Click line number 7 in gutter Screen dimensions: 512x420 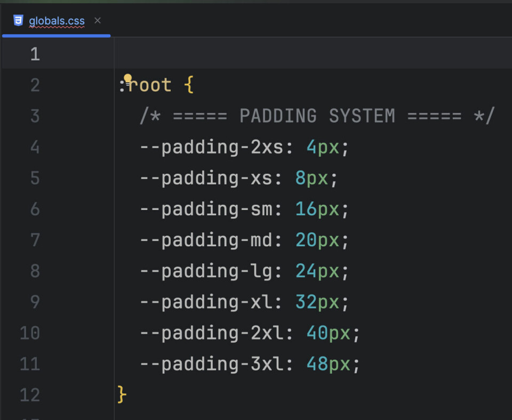pos(35,240)
